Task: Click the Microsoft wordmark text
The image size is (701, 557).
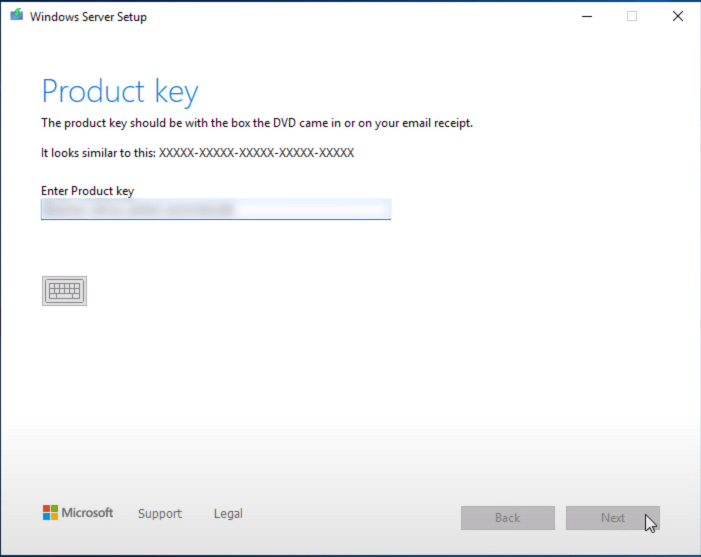Action: pos(88,513)
